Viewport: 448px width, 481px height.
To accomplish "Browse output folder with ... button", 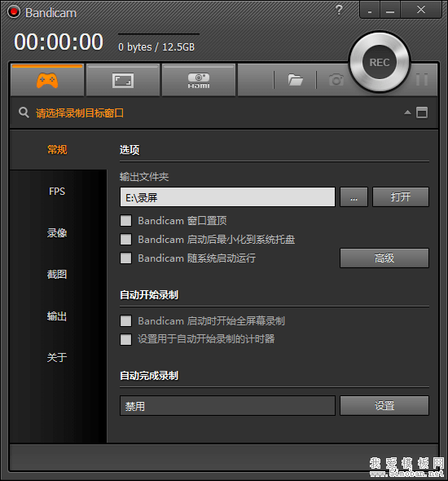I will (354, 197).
